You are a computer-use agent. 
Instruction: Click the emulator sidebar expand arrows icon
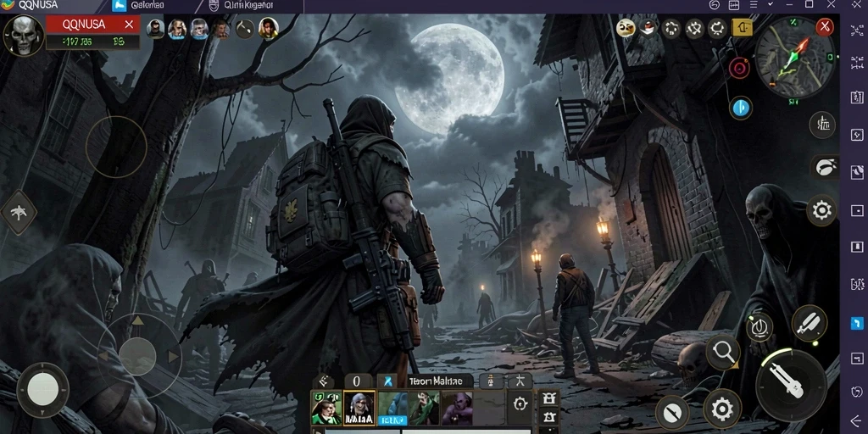click(857, 31)
